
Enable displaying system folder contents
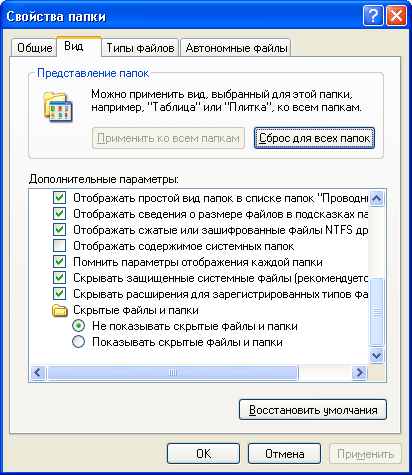pyautogui.click(x=59, y=246)
